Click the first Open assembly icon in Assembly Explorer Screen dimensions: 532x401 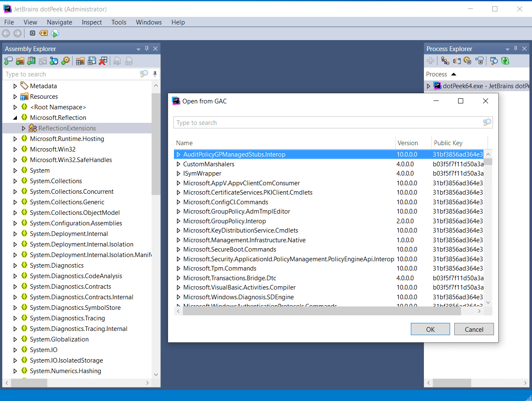click(x=8, y=61)
